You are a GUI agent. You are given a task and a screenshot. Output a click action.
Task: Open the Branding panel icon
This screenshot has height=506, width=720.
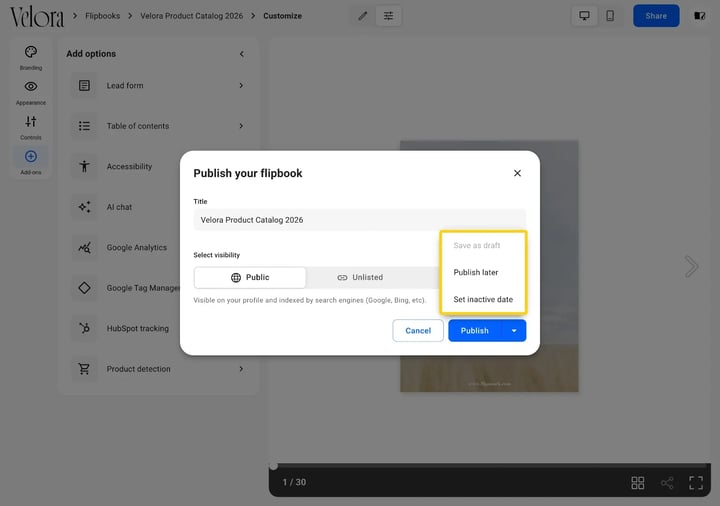[31, 52]
